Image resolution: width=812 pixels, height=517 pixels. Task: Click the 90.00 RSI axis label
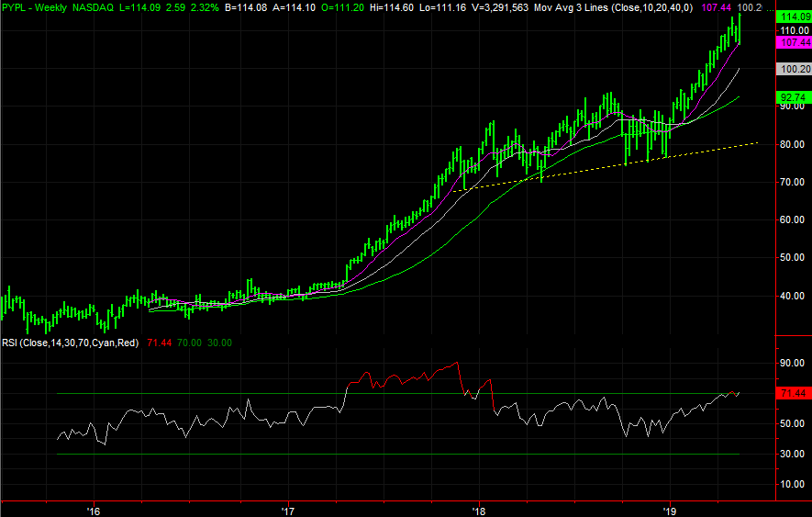[793, 363]
